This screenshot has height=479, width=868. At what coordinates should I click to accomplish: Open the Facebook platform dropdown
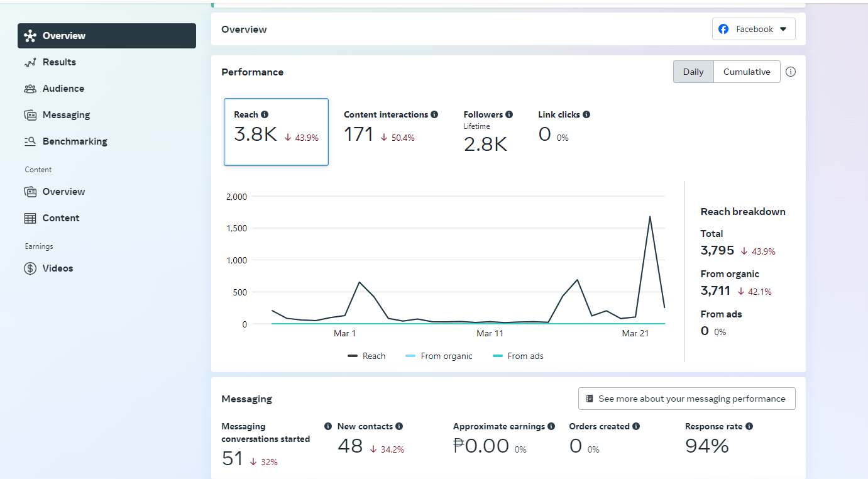click(x=754, y=29)
